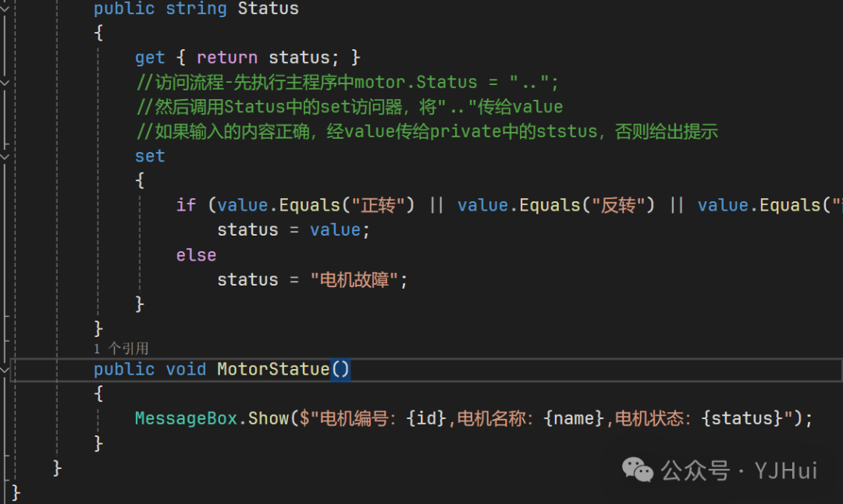Click the "电机故障" string literal
Image resolution: width=843 pixels, height=504 pixels.
tap(354, 279)
